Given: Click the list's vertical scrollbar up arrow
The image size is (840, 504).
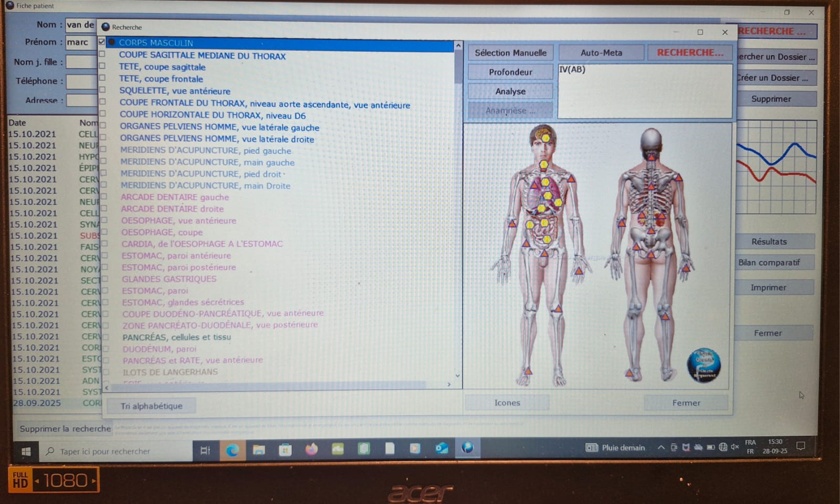Looking at the screenshot, I should click(x=458, y=46).
